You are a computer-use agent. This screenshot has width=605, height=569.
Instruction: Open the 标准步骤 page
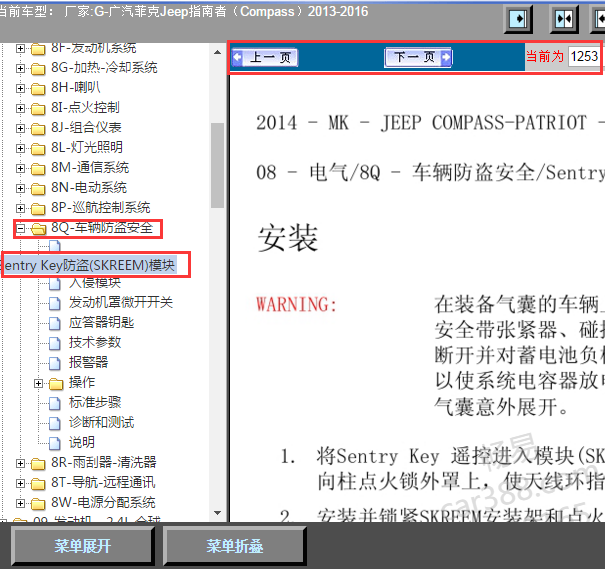[x=95, y=402]
